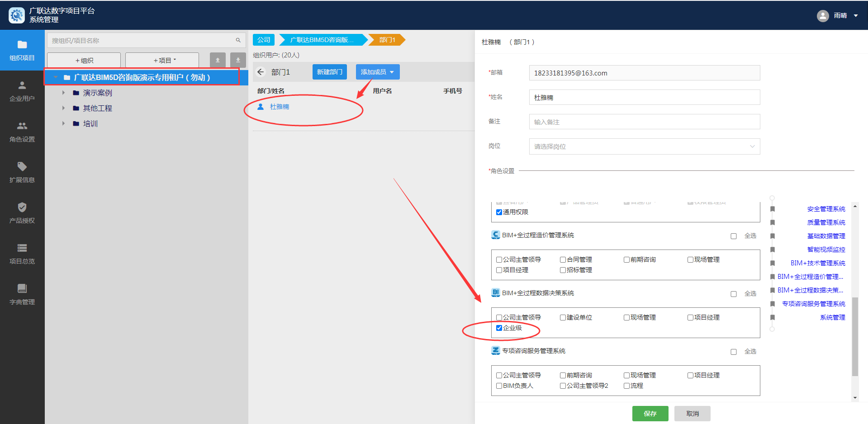Click the upload arrow icon button
Image resolution: width=868 pixels, height=424 pixels.
218,60
